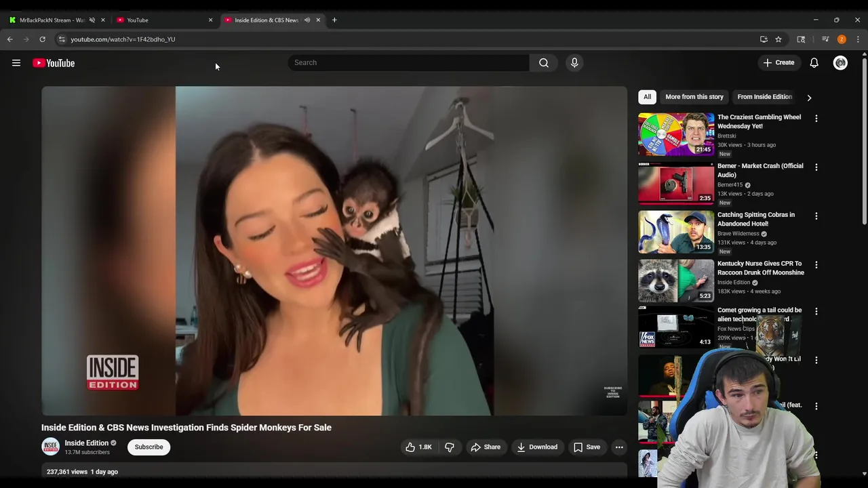
Task: Open Kentucky Nurse Gives CPR video title
Action: tap(761, 268)
